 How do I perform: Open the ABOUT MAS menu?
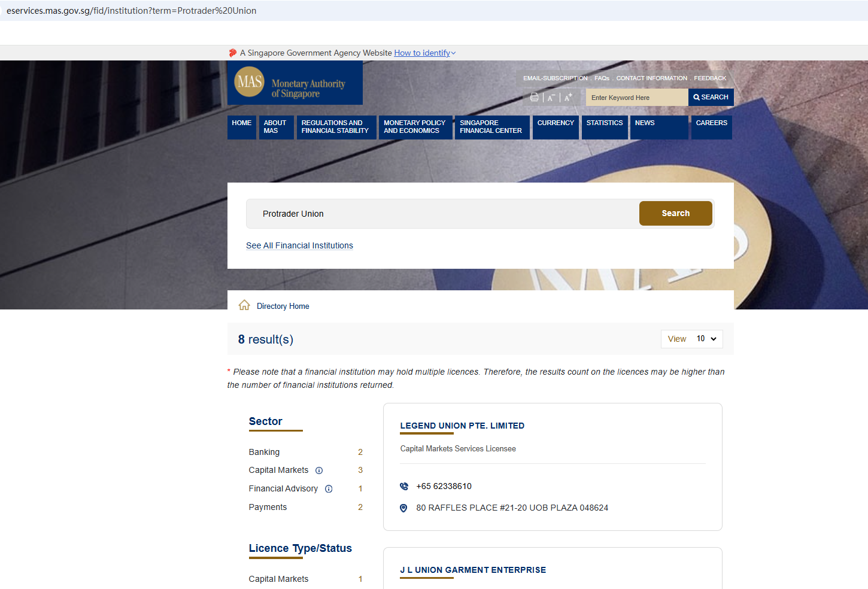tap(276, 127)
